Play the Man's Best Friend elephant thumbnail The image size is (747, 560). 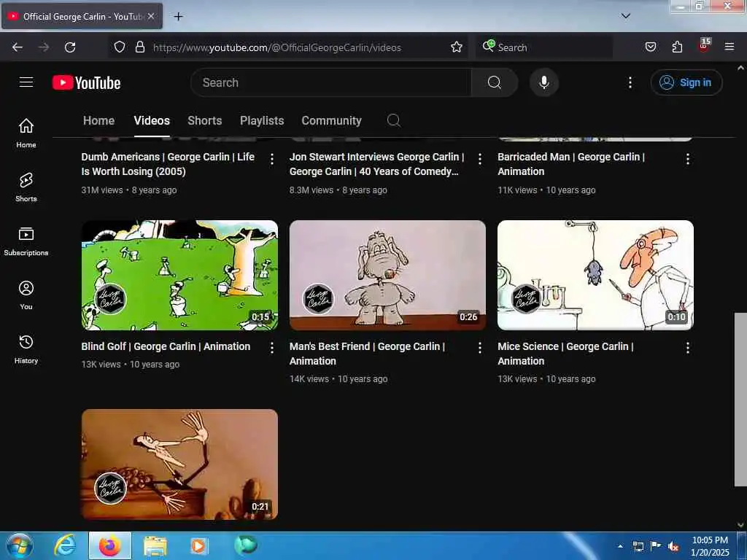(387, 275)
